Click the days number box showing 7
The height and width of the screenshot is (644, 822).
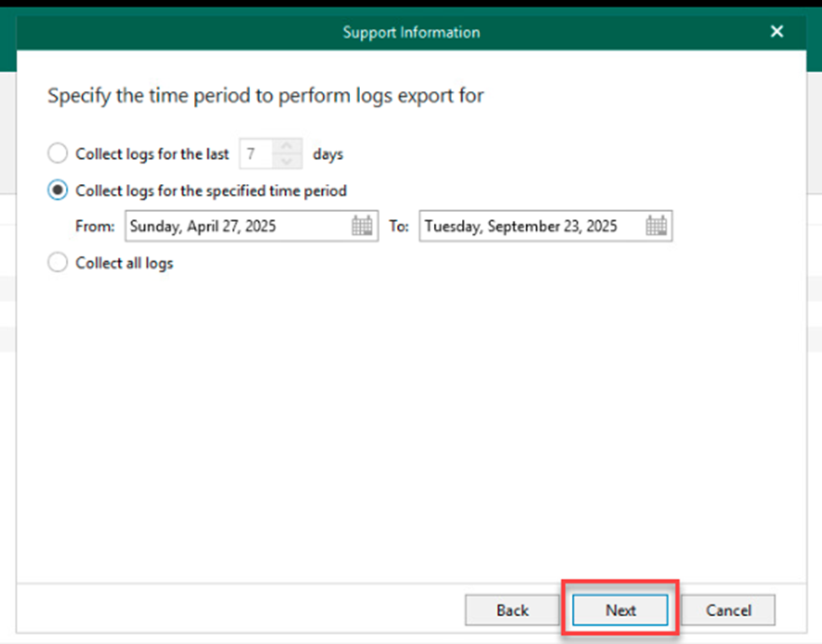pos(254,154)
